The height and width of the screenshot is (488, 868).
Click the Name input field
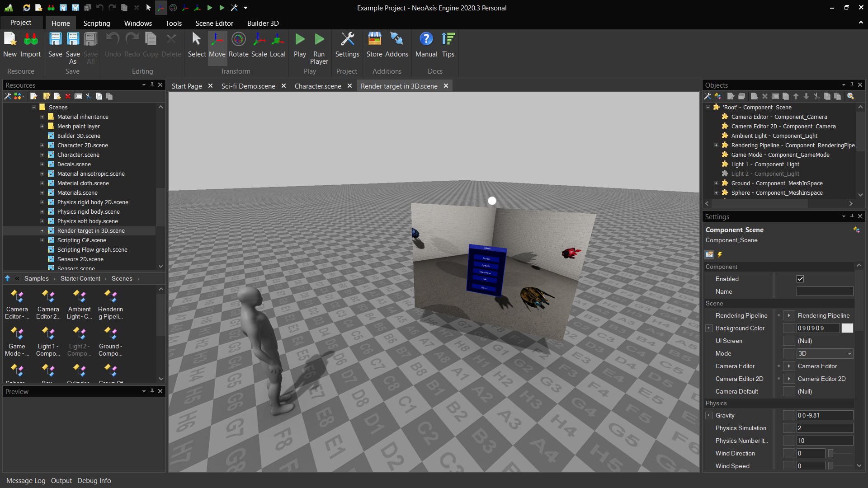click(825, 292)
